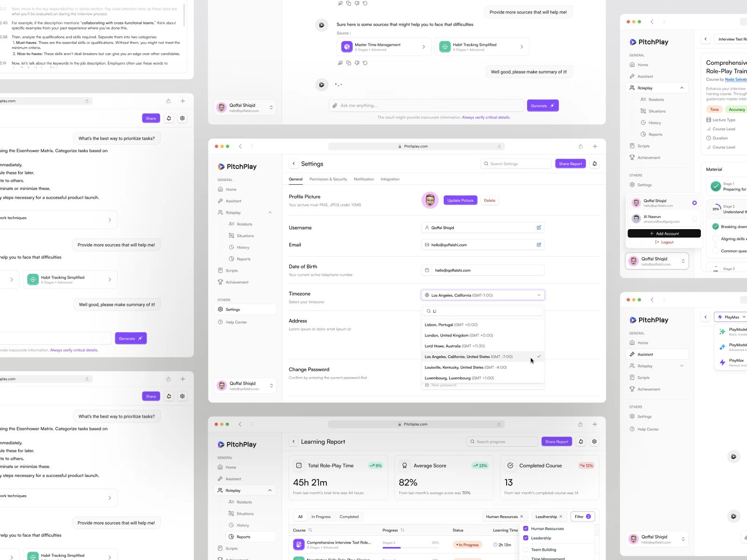
Task: Click browser share icon in Settings window toolbar
Action: click(581, 147)
